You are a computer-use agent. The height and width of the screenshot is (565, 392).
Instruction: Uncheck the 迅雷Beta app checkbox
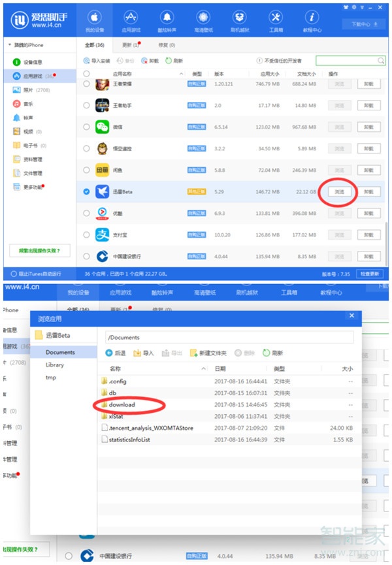click(x=87, y=191)
